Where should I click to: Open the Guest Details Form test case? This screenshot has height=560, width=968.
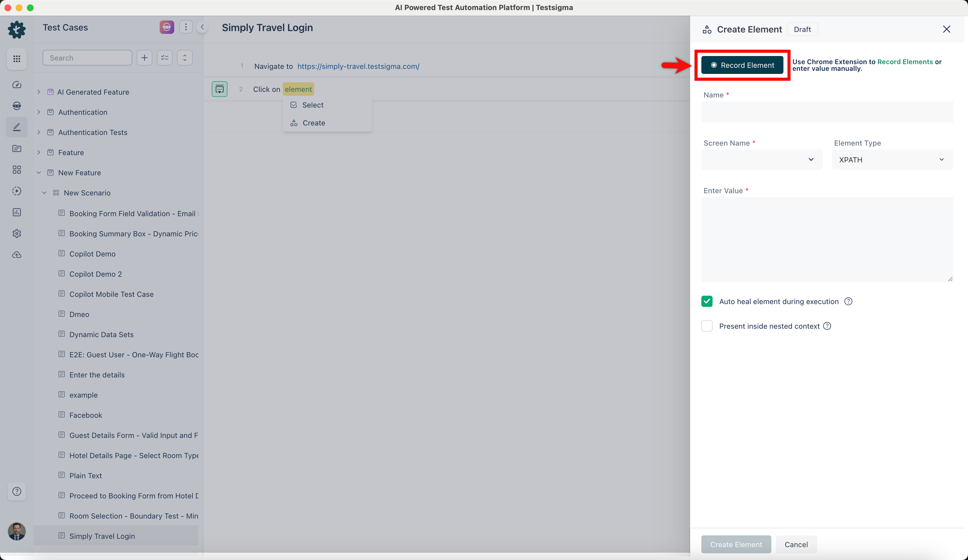(134, 435)
